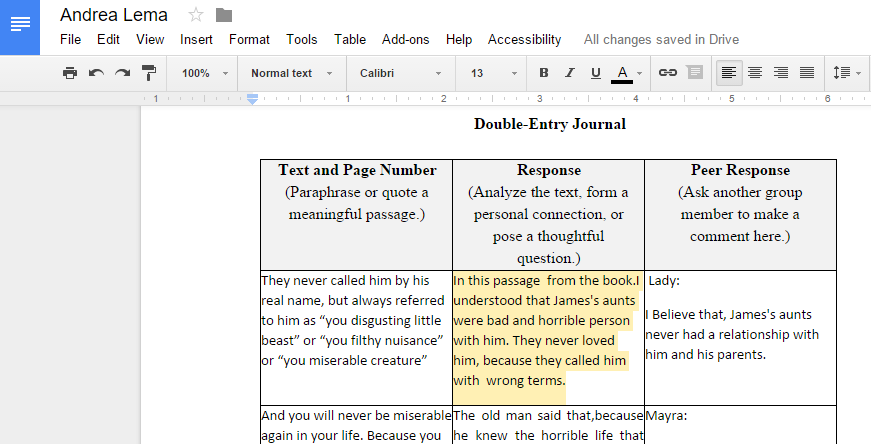Click the left indent marker on ruler
871x444 pixels.
pyautogui.click(x=253, y=99)
